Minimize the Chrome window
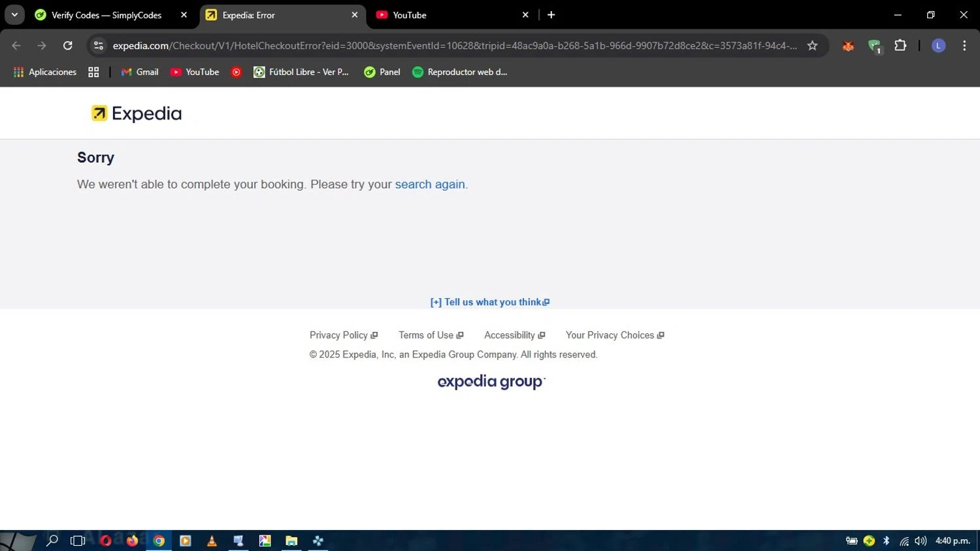980x551 pixels. point(898,15)
